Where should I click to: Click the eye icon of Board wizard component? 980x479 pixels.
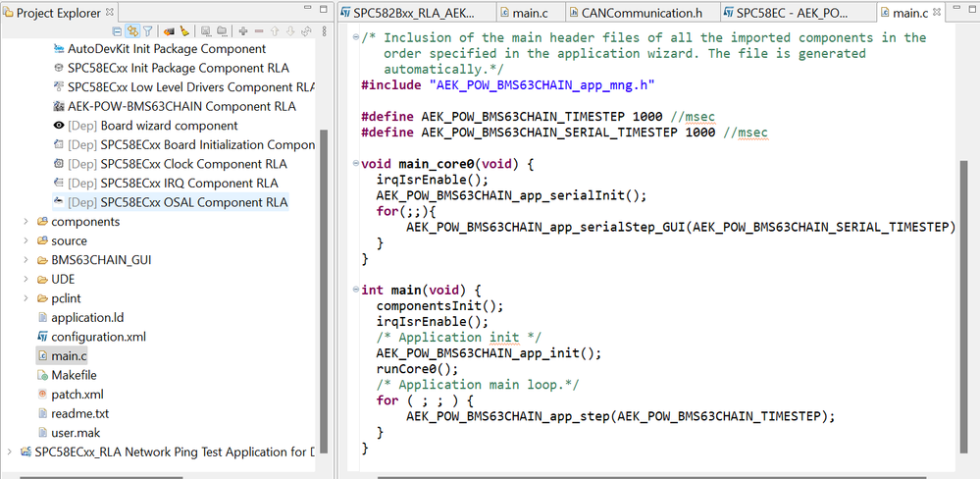(59, 126)
